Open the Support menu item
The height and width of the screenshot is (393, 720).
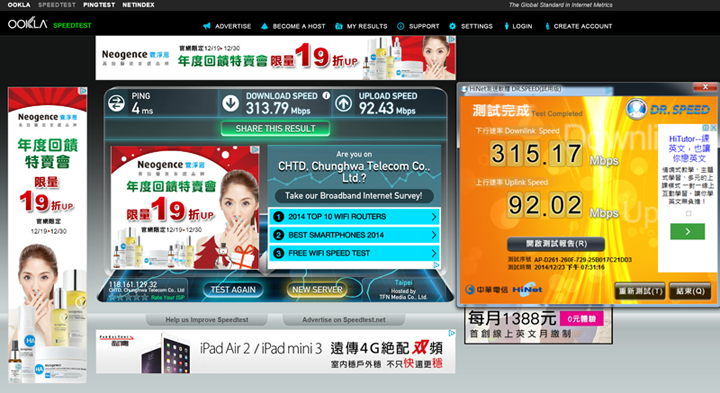coord(418,26)
